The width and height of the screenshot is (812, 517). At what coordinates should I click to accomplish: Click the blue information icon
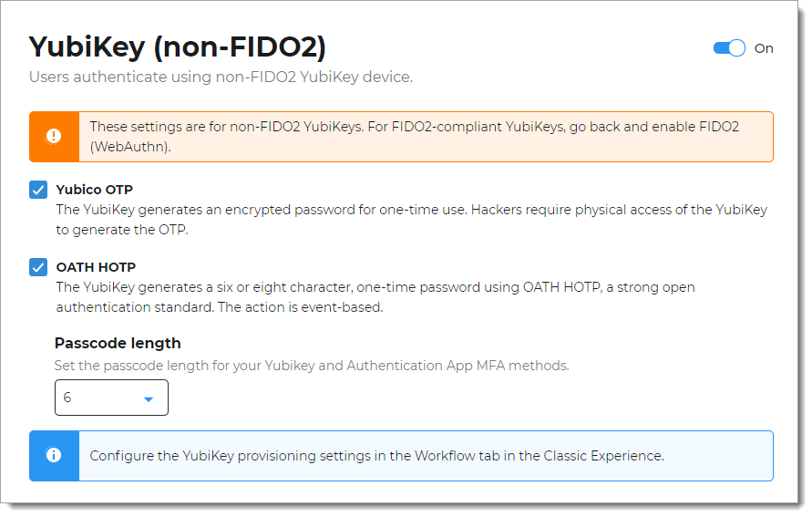(54, 455)
